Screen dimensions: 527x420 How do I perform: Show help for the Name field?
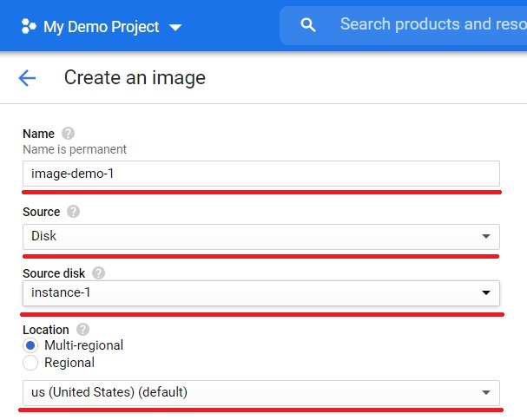tap(68, 134)
